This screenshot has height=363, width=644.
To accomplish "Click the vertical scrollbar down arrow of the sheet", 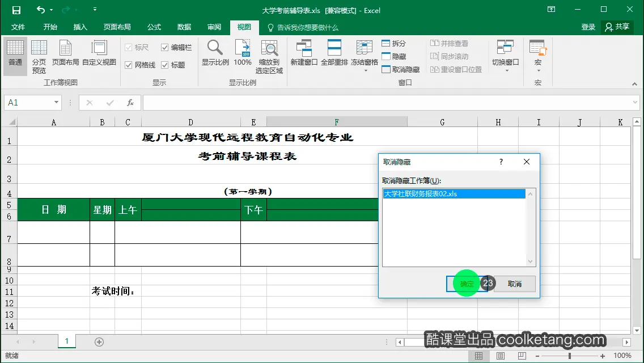I will pos(637,330).
